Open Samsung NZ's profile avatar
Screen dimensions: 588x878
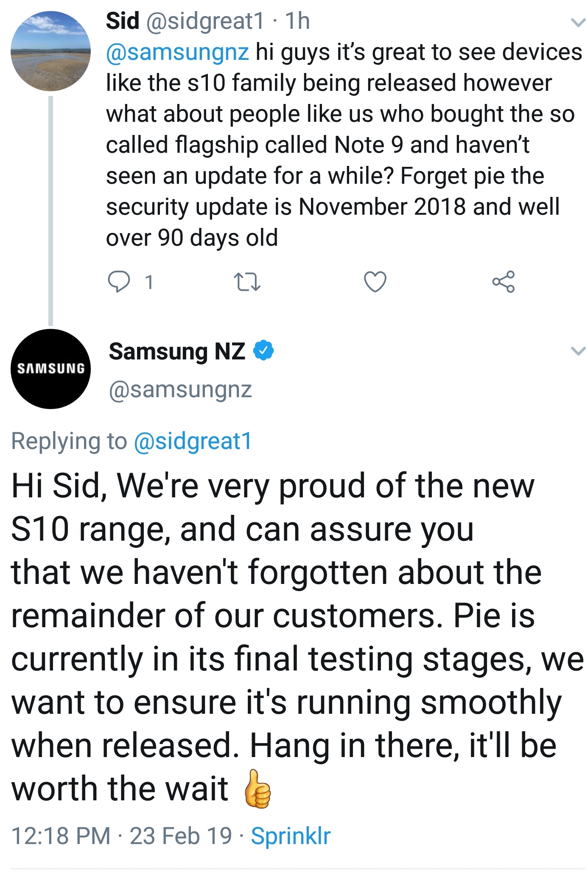click(50, 369)
